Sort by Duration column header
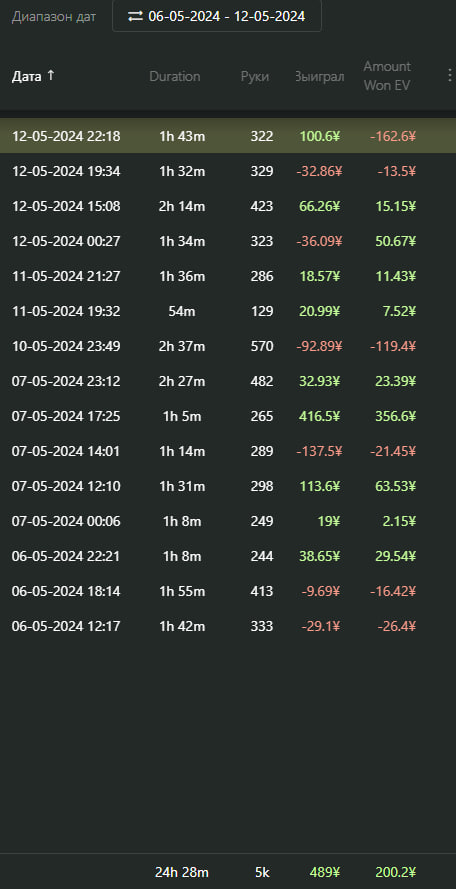Screen dimensions: 456x889 point(175,76)
